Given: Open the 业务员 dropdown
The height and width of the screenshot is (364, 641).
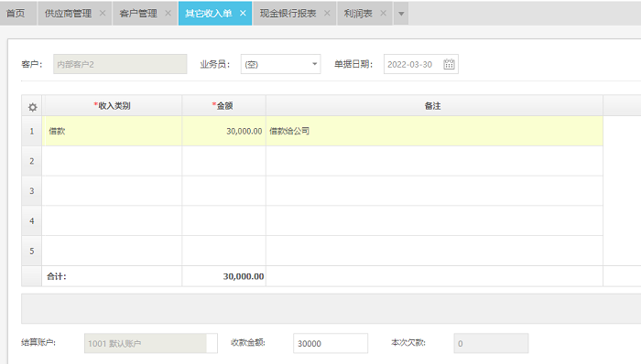Looking at the screenshot, I should click(280, 64).
